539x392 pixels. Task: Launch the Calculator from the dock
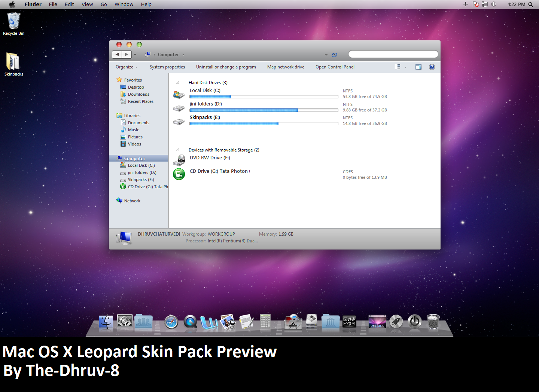point(265,321)
